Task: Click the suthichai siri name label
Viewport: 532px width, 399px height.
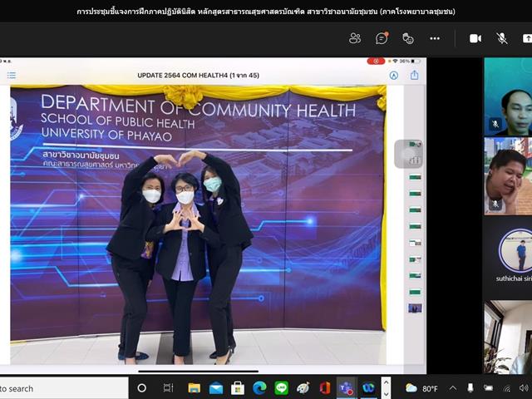Action: (x=514, y=278)
